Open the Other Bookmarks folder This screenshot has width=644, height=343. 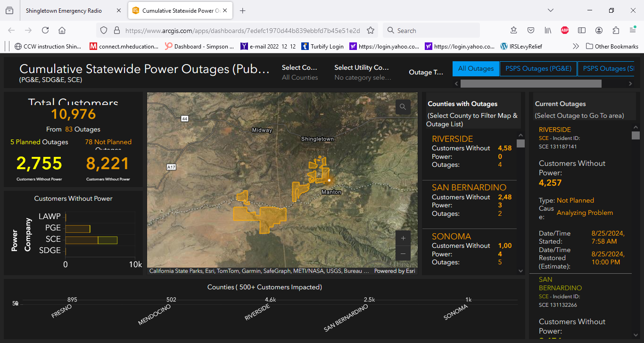point(612,46)
